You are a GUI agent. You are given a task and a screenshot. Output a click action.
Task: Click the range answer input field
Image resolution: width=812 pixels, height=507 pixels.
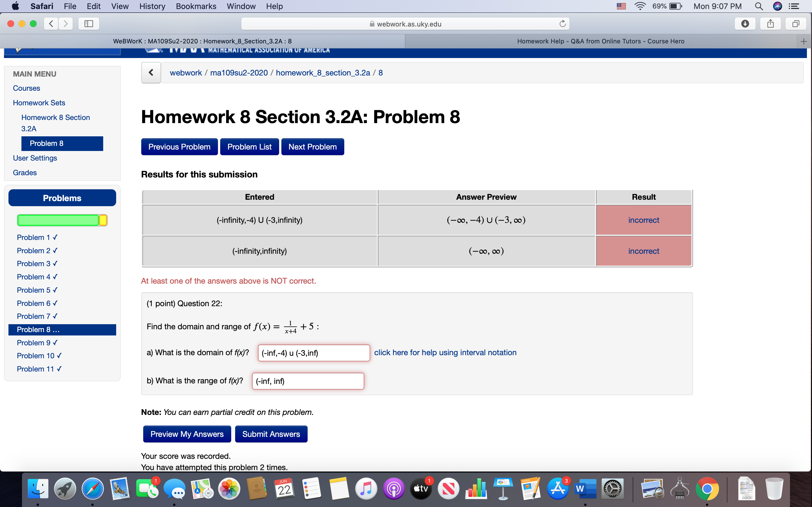[308, 381]
